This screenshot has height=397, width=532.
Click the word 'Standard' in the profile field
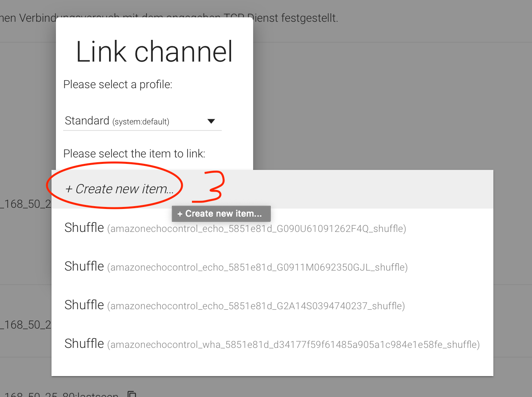click(x=87, y=121)
